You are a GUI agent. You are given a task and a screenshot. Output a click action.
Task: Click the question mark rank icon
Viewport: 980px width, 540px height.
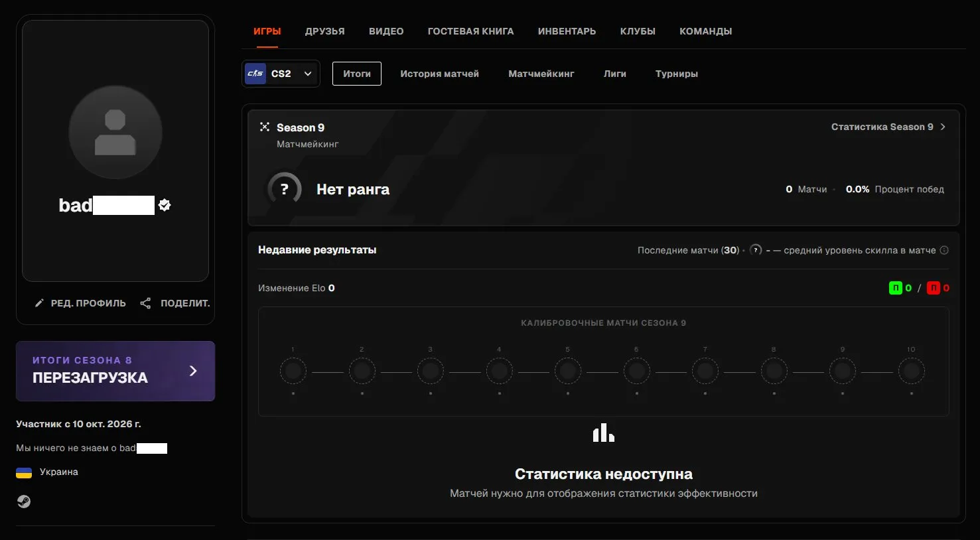[284, 189]
